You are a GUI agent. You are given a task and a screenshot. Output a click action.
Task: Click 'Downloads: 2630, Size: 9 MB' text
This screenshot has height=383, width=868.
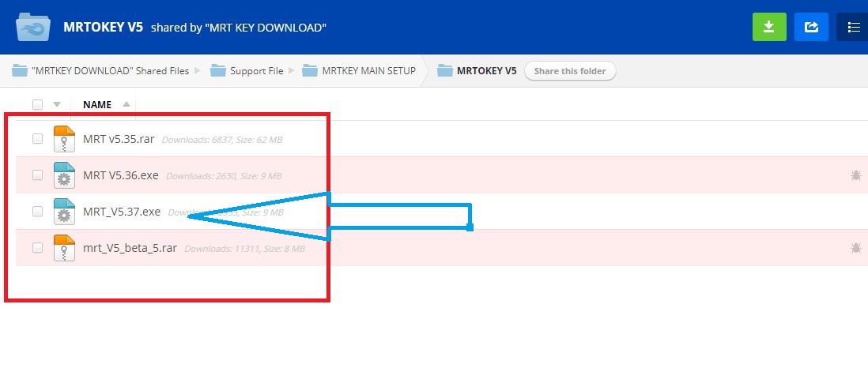tap(224, 176)
